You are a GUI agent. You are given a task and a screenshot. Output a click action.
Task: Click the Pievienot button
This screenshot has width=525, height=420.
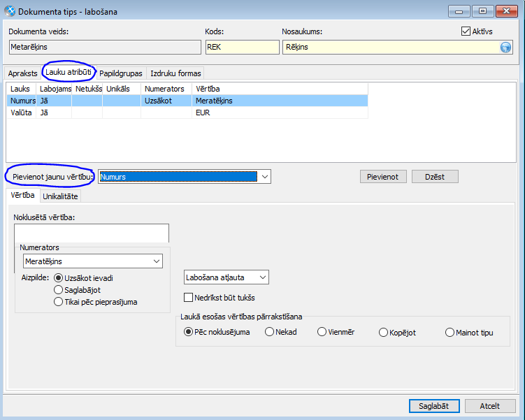tap(383, 177)
